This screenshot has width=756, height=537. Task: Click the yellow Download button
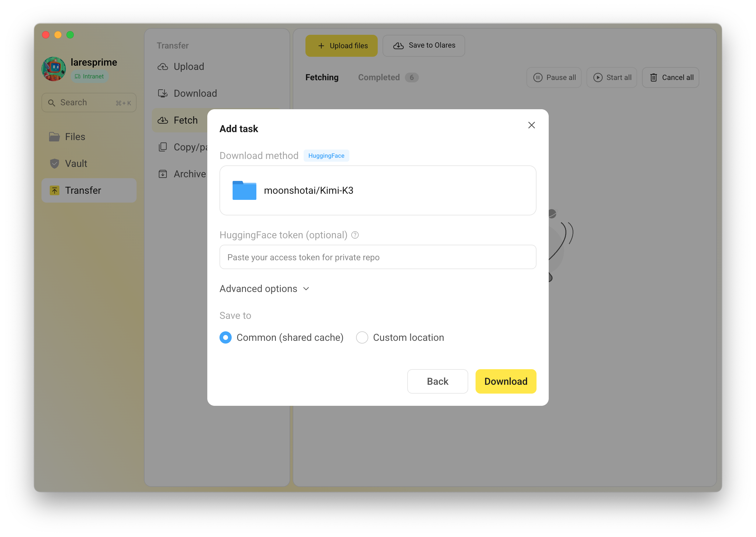(x=505, y=381)
